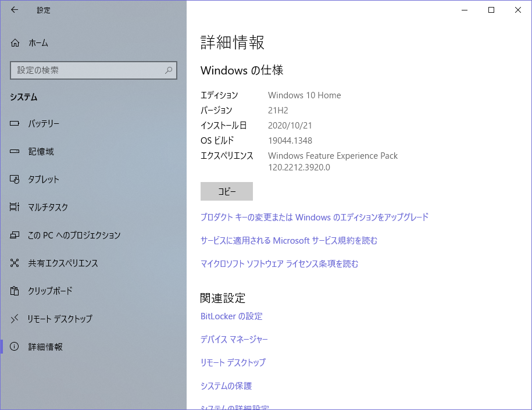The width and height of the screenshot is (532, 410).
Task: Click the Windows 10 Home edition value
Action: pos(304,95)
